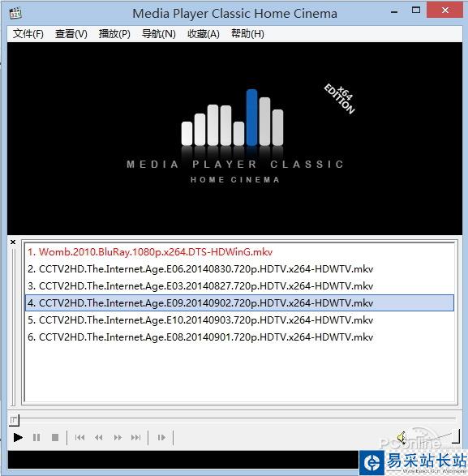The width and height of the screenshot is (468, 476).
Task: Click the frame-step button
Action: coord(161,437)
